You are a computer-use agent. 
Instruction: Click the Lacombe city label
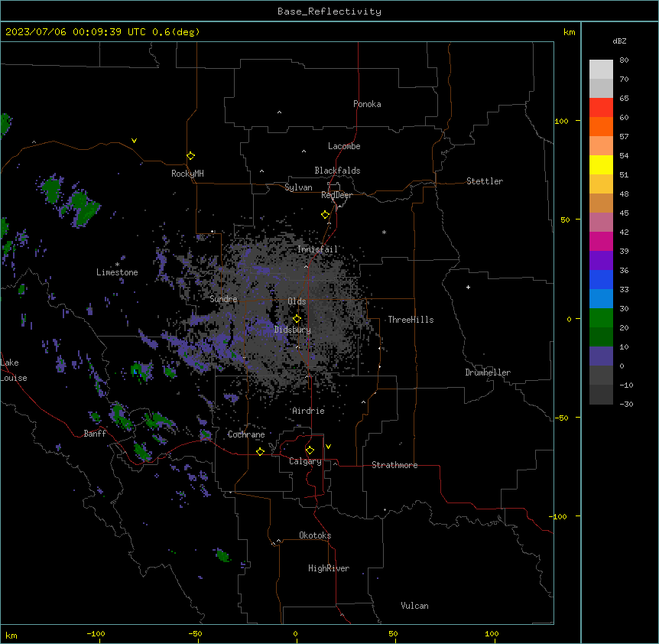(344, 146)
